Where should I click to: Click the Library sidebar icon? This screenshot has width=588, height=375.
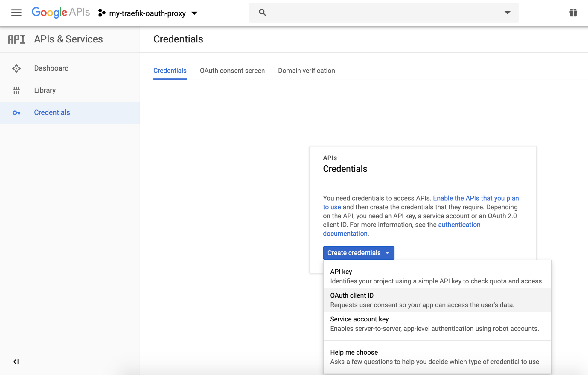[16, 90]
